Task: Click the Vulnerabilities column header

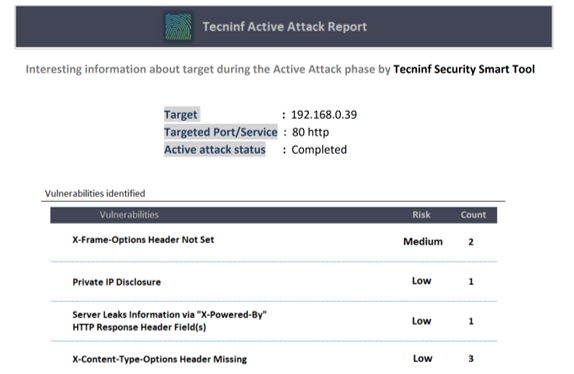Action: click(129, 215)
